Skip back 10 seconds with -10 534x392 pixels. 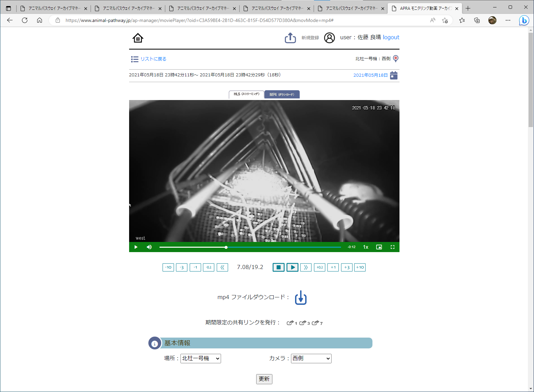pyautogui.click(x=168, y=267)
